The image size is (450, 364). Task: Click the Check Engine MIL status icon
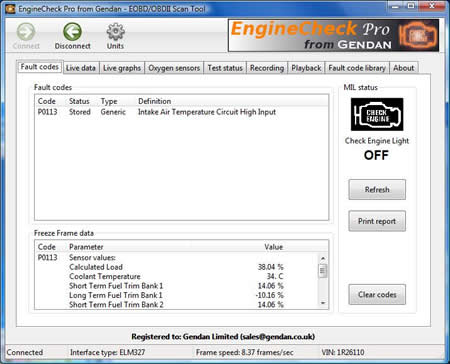coord(377,114)
